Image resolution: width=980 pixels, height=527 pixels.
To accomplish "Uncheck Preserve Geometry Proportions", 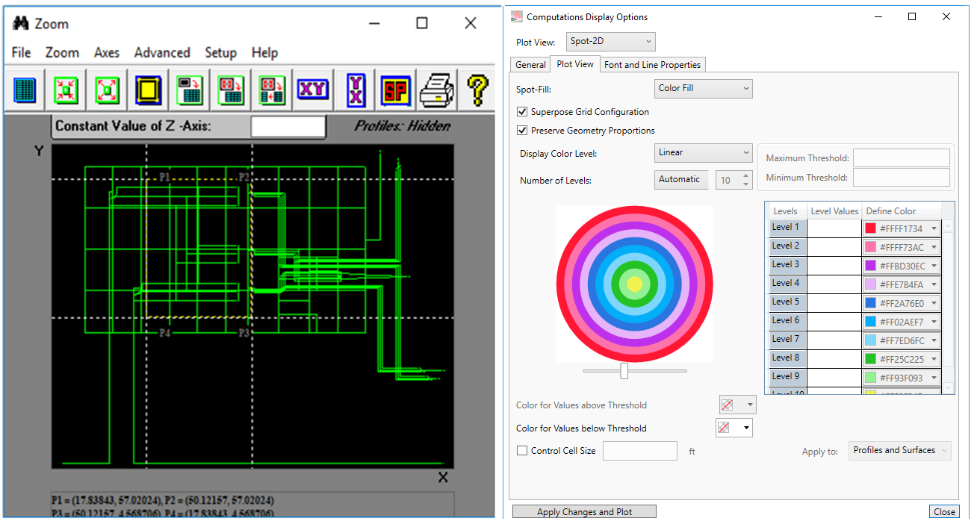I will click(522, 131).
